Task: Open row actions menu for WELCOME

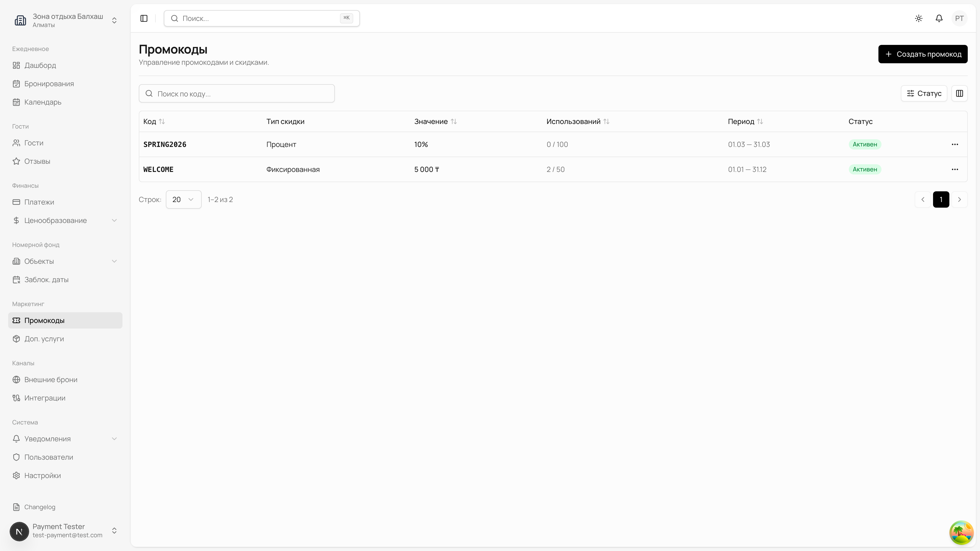Action: (x=954, y=170)
